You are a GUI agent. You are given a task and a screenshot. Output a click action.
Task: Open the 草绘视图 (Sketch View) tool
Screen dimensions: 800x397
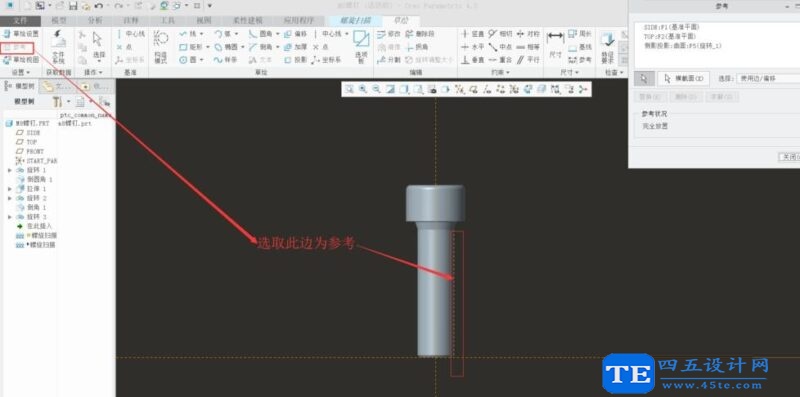click(x=20, y=60)
